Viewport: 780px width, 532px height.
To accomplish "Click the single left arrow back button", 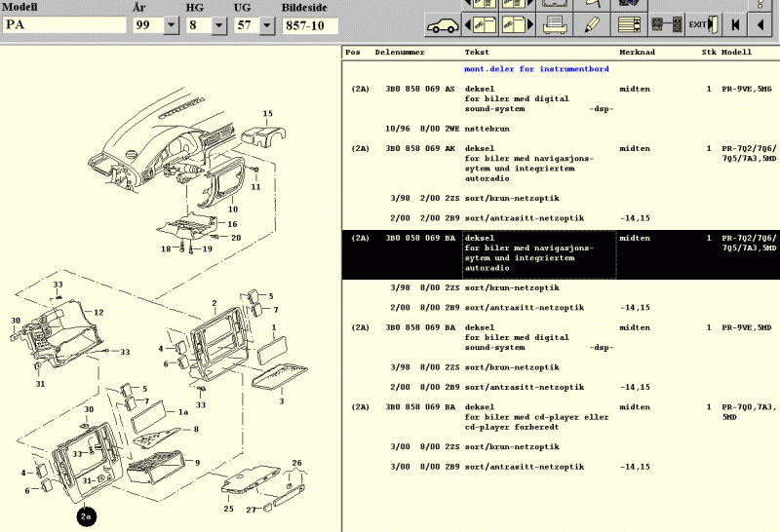I will tap(763, 23).
